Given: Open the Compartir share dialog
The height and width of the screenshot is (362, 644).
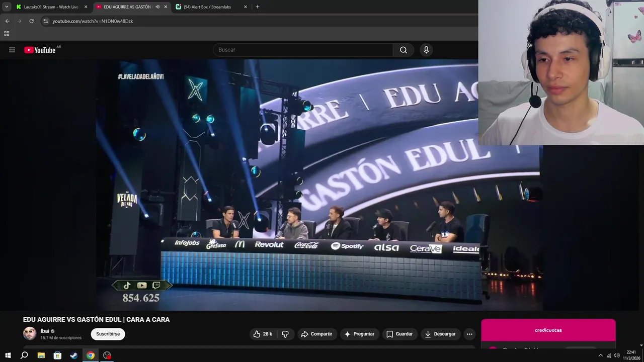Looking at the screenshot, I should coord(316,334).
